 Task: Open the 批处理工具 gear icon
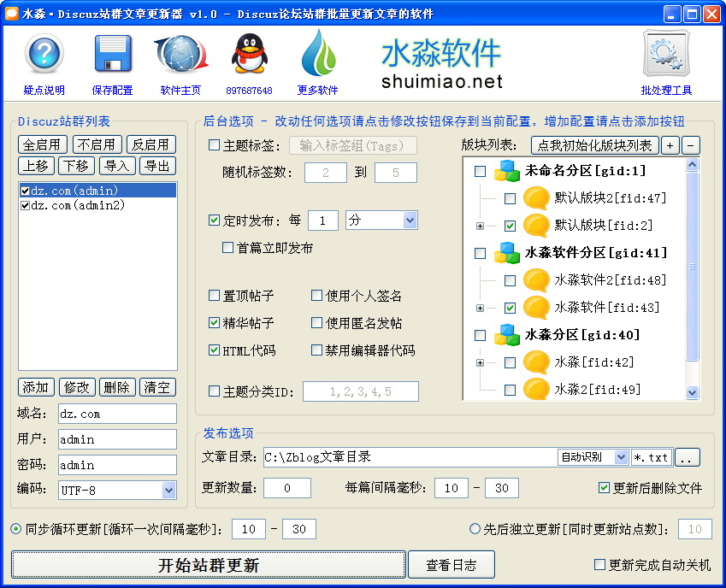(x=666, y=54)
